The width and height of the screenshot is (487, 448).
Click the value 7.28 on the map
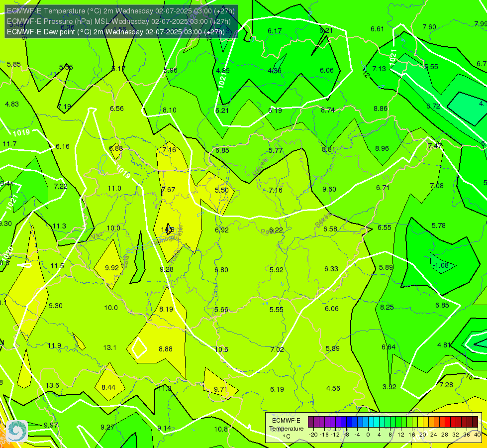[446, 385]
